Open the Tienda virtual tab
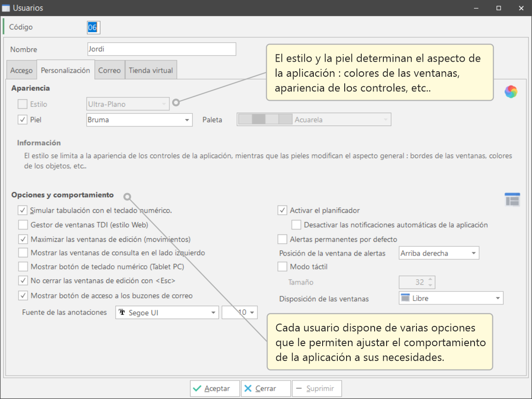532x399 pixels. pos(150,70)
